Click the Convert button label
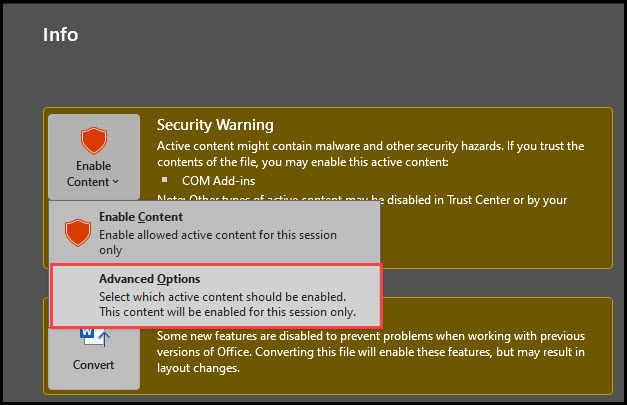The image size is (627, 405). click(94, 365)
